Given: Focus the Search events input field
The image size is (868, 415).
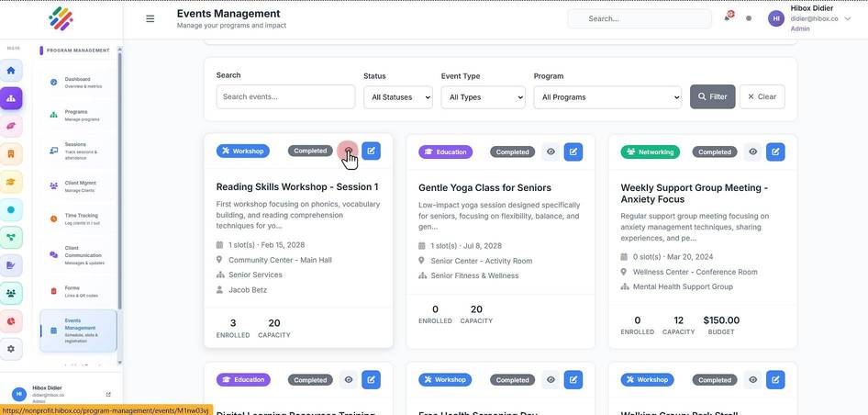Looking at the screenshot, I should [285, 96].
